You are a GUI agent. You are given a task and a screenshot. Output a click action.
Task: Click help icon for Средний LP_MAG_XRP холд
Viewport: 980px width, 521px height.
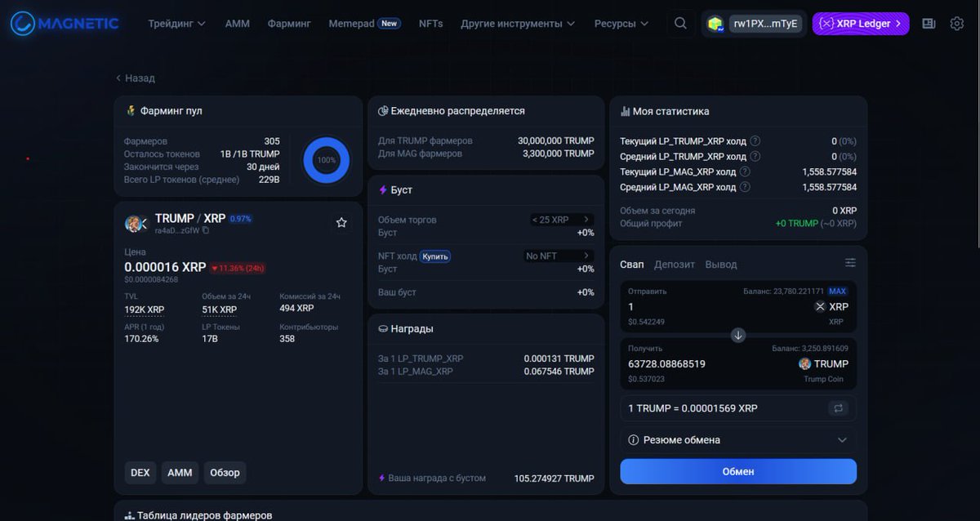(x=745, y=187)
